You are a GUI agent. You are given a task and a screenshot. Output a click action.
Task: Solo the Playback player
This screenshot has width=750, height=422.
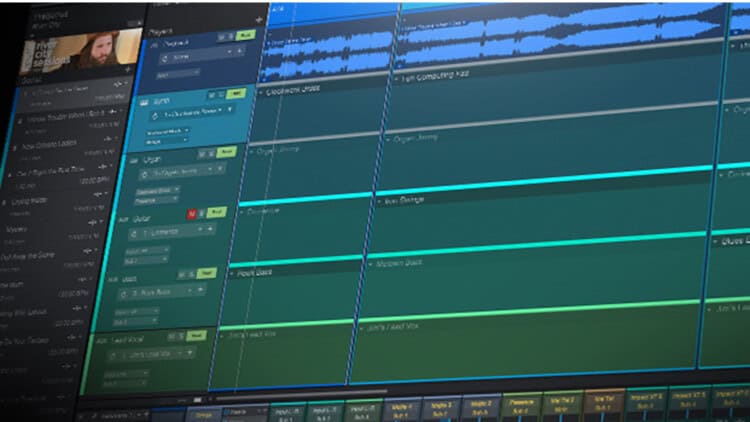231,36
